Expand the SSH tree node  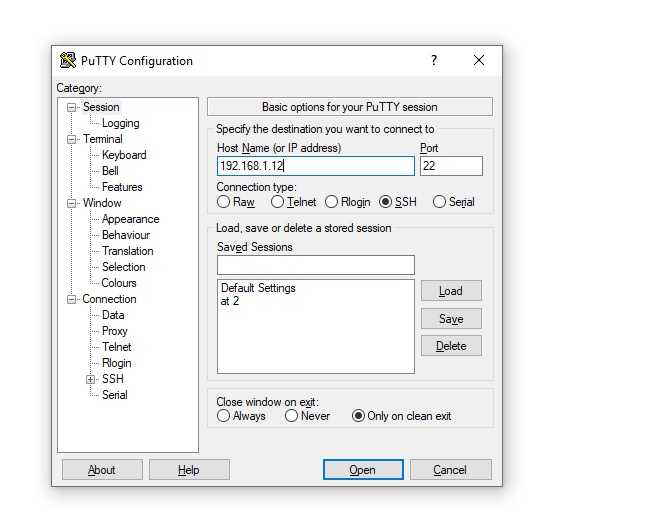coord(90,379)
